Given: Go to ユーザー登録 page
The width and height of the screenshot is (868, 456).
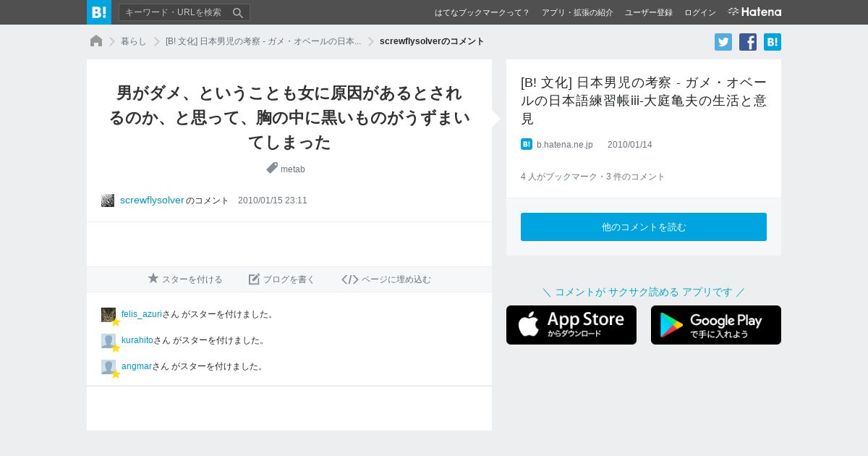Looking at the screenshot, I should (x=649, y=12).
